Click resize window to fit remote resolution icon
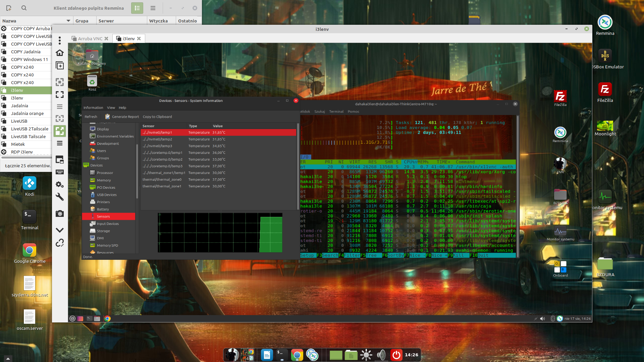 tap(60, 82)
